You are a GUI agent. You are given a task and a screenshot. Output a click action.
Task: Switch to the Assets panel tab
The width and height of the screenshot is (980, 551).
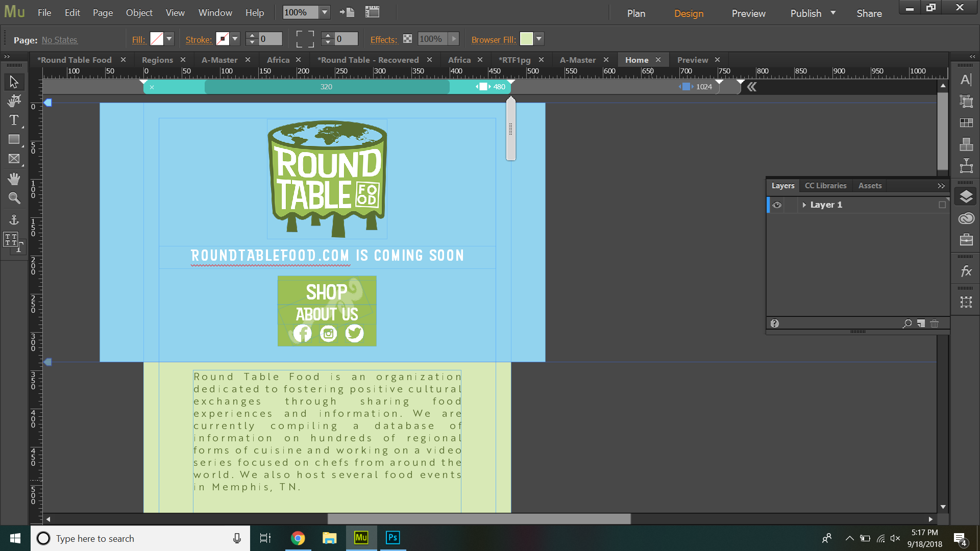coord(870,186)
